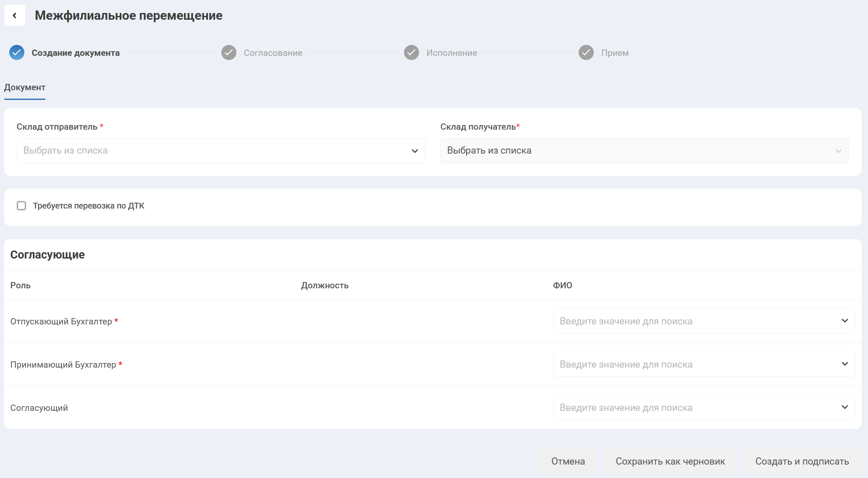The height and width of the screenshot is (478, 868).
Task: Expand the Согласующий ФИО dropdown arrow
Action: click(845, 407)
